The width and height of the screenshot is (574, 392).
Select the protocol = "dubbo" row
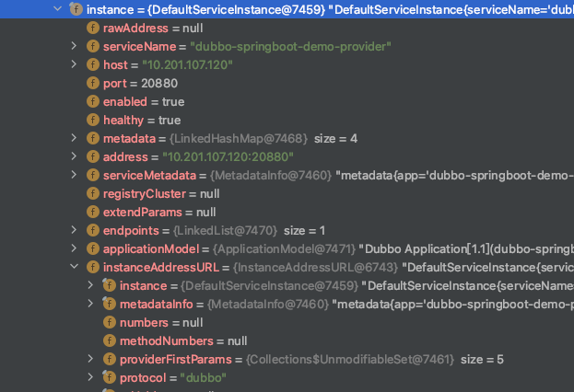[287, 377]
